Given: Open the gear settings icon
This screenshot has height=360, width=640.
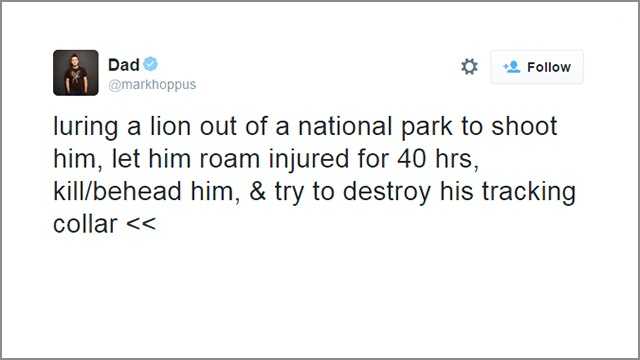Looking at the screenshot, I should coord(469,67).
